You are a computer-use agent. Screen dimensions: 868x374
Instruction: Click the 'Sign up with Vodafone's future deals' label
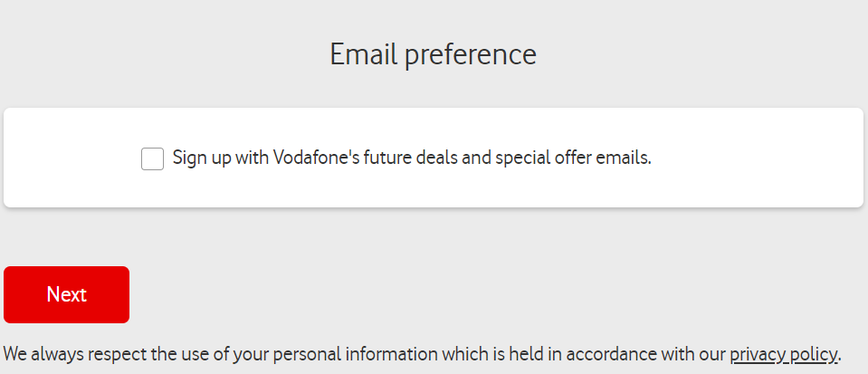[x=412, y=158]
